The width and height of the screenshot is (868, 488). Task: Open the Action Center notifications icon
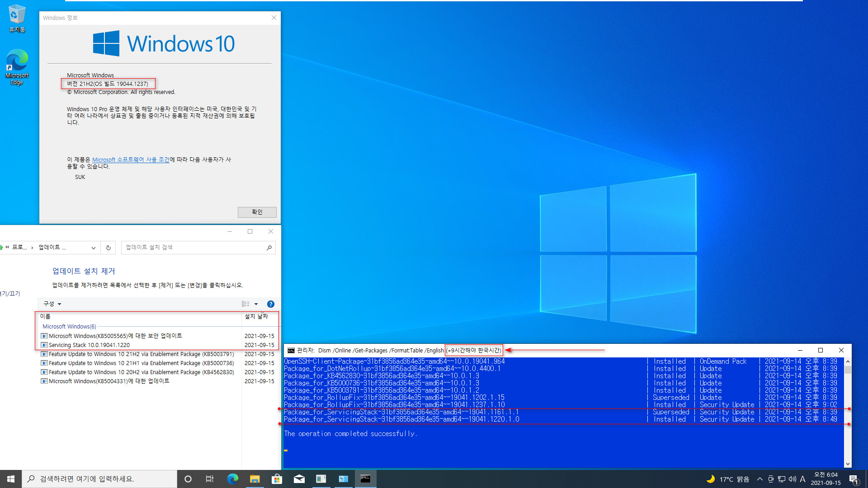tap(854, 479)
